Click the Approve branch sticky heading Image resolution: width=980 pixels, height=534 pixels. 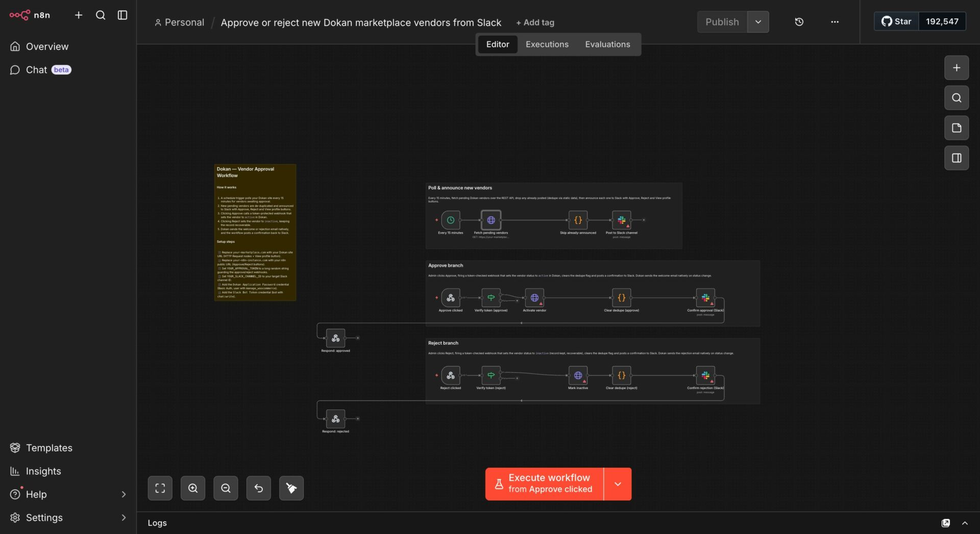(x=446, y=265)
